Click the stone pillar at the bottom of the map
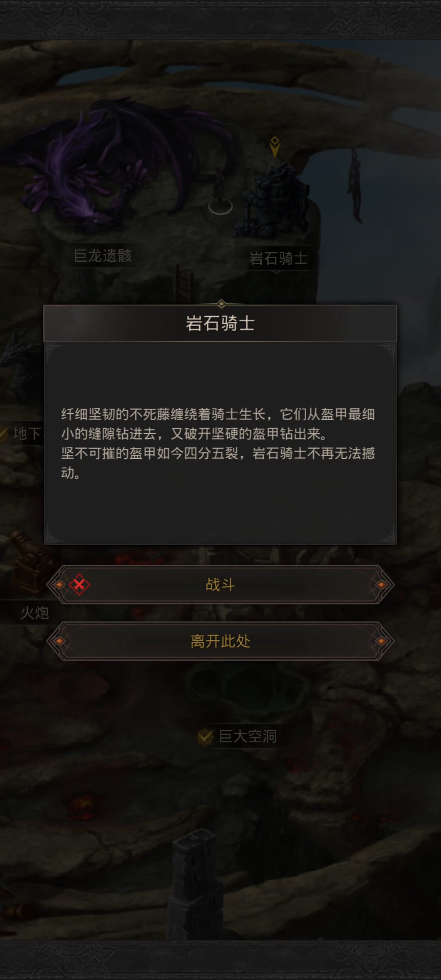Image resolution: width=441 pixels, height=980 pixels. coord(196,886)
